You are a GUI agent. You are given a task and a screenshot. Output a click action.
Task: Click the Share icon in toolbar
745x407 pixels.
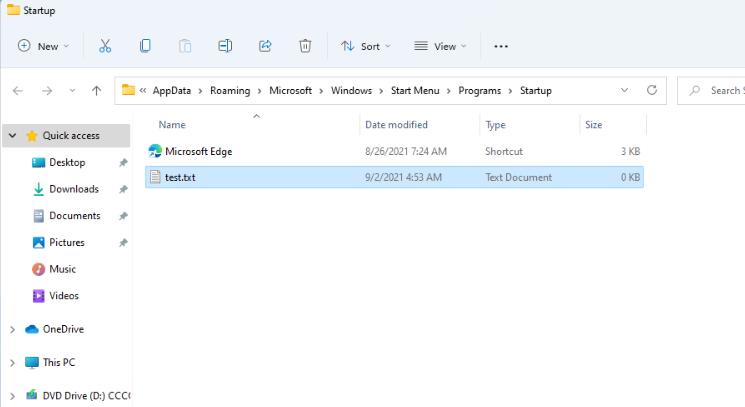[265, 46]
